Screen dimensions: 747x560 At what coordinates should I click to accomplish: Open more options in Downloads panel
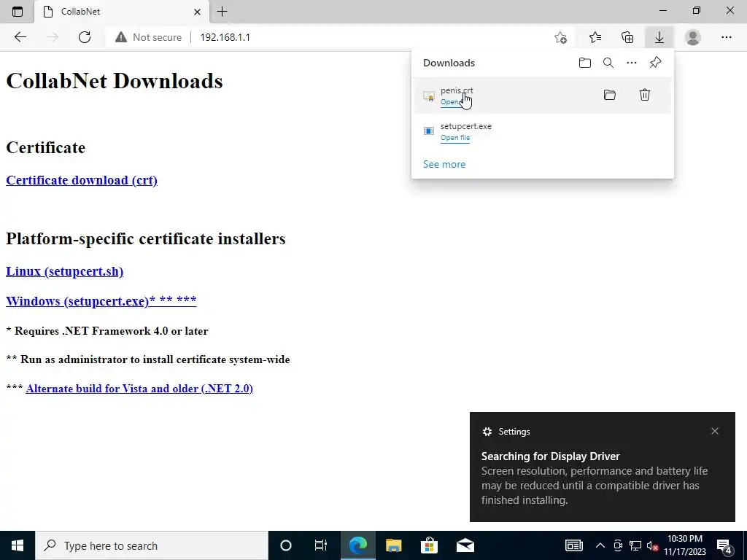point(632,63)
